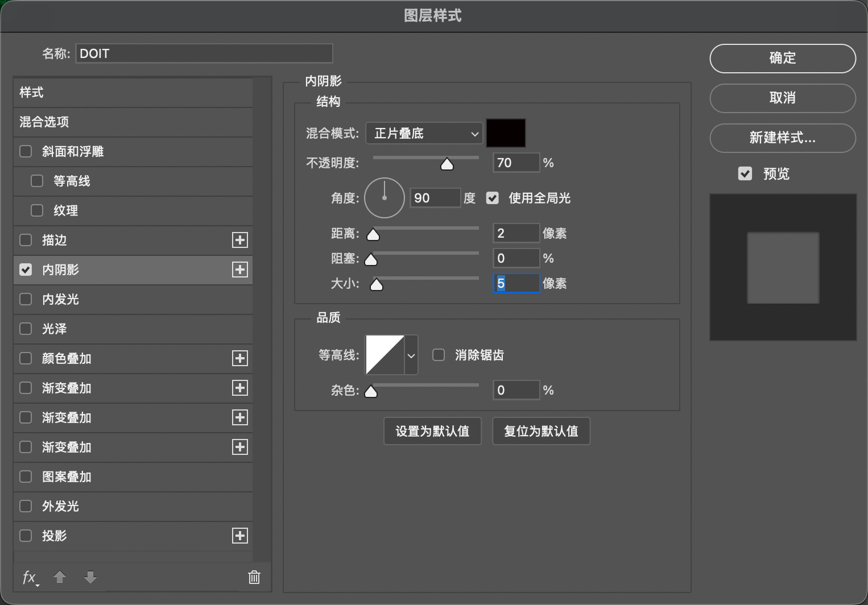Click the 杂色 value field
This screenshot has width=868, height=605.
click(x=516, y=390)
